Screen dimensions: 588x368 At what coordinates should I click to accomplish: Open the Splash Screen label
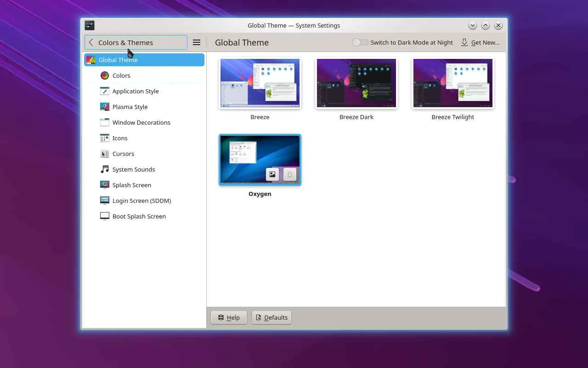coord(132,185)
